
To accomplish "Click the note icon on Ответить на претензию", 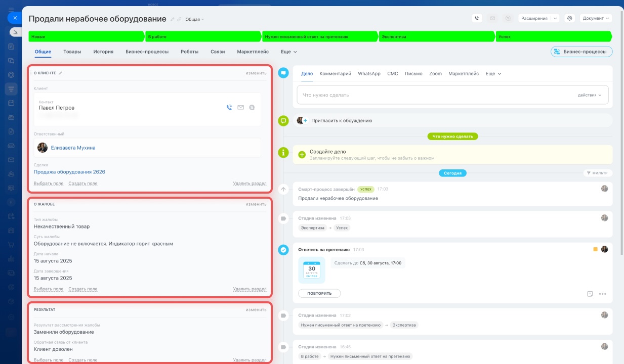I will pyautogui.click(x=590, y=294).
